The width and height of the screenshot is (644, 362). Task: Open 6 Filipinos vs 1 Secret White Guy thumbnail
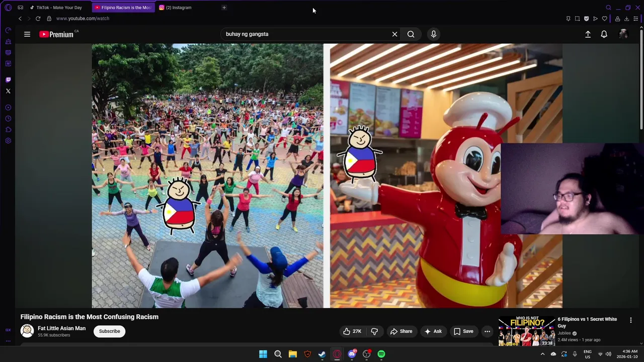[527, 331]
